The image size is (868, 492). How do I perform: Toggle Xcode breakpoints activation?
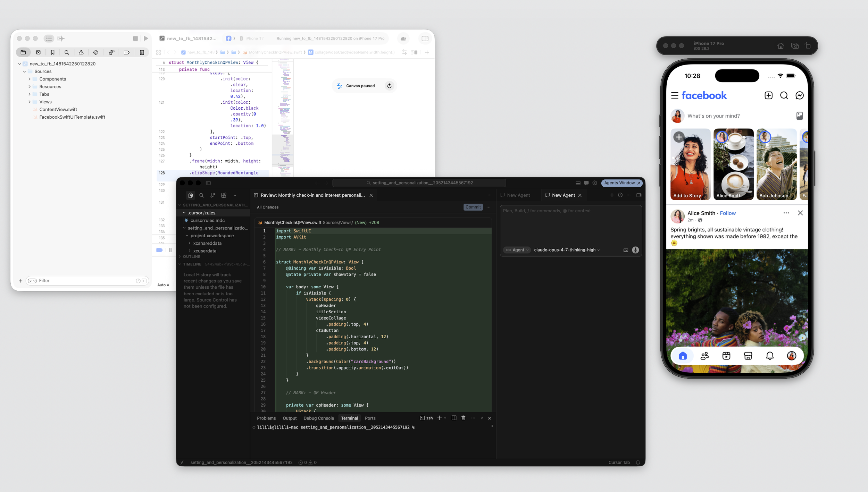159,250
